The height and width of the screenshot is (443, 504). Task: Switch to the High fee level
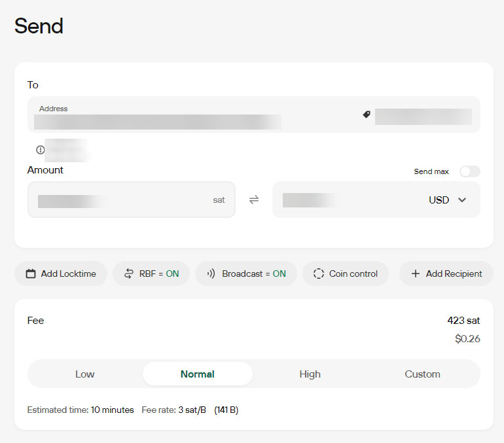[x=310, y=374]
